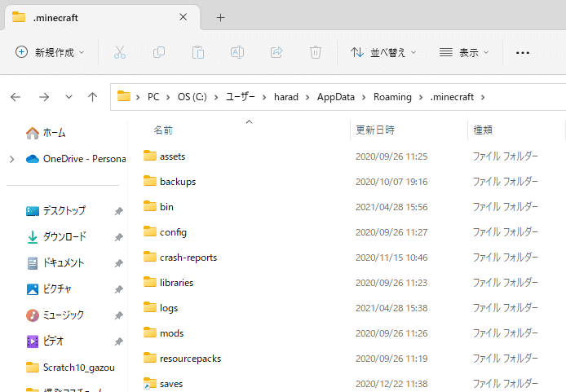Image resolution: width=566 pixels, height=392 pixels.
Task: Sort by 名前 column header
Action: (x=163, y=130)
